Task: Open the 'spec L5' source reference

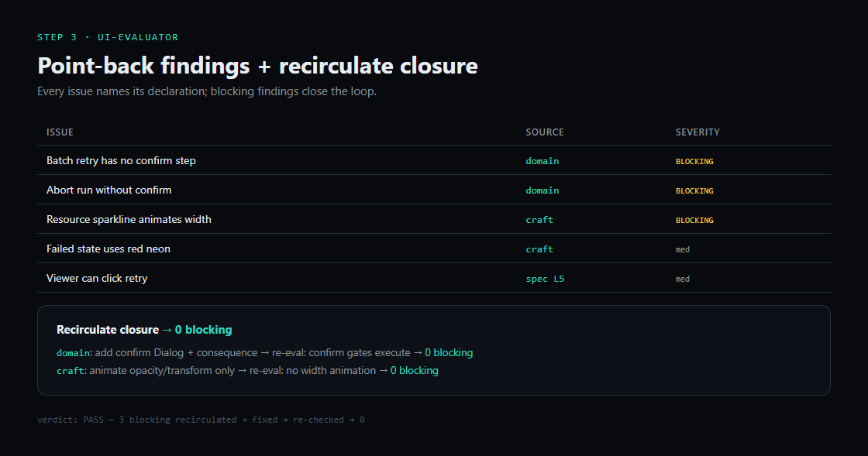Action: click(x=545, y=279)
